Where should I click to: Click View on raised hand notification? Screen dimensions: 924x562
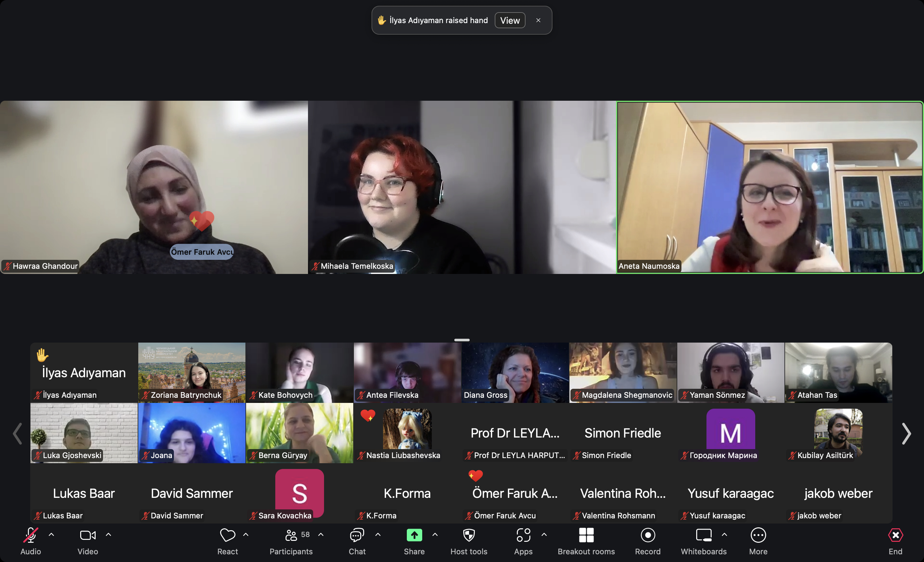point(510,20)
